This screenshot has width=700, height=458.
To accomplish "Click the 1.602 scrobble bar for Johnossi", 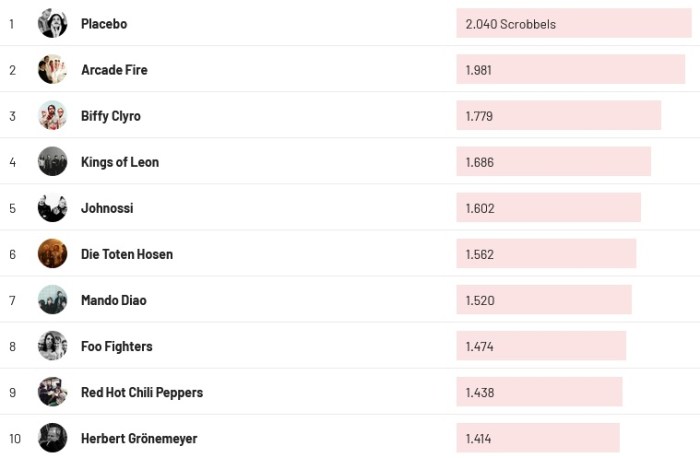I will (548, 207).
